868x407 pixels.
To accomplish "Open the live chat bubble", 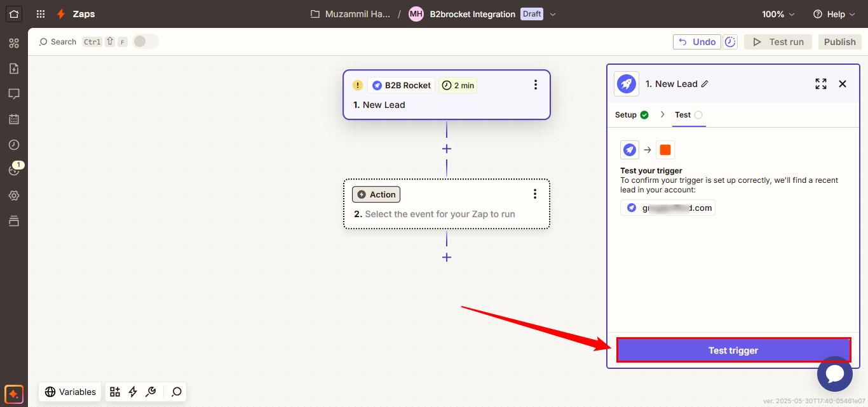I will pos(834,374).
